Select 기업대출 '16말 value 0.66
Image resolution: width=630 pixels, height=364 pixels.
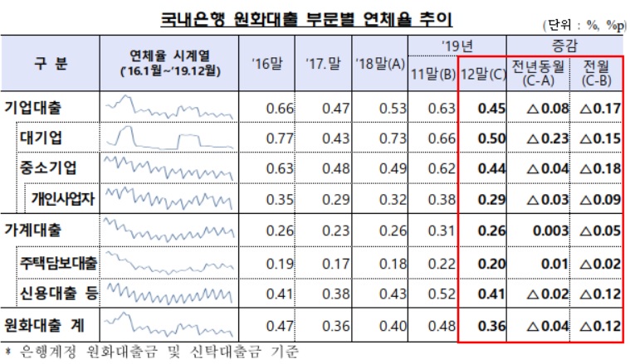pyautogui.click(x=280, y=109)
